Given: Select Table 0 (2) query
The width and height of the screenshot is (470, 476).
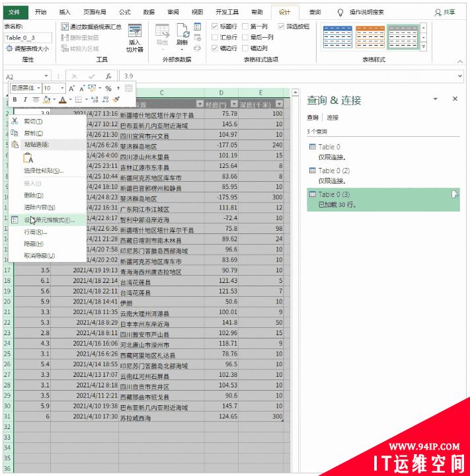Looking at the screenshot, I should [x=383, y=175].
